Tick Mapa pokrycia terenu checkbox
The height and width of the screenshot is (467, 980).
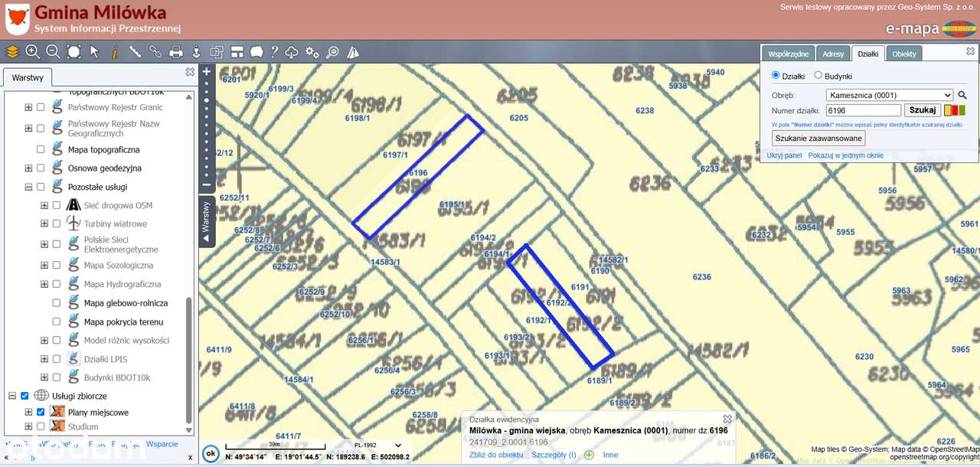pos(56,322)
